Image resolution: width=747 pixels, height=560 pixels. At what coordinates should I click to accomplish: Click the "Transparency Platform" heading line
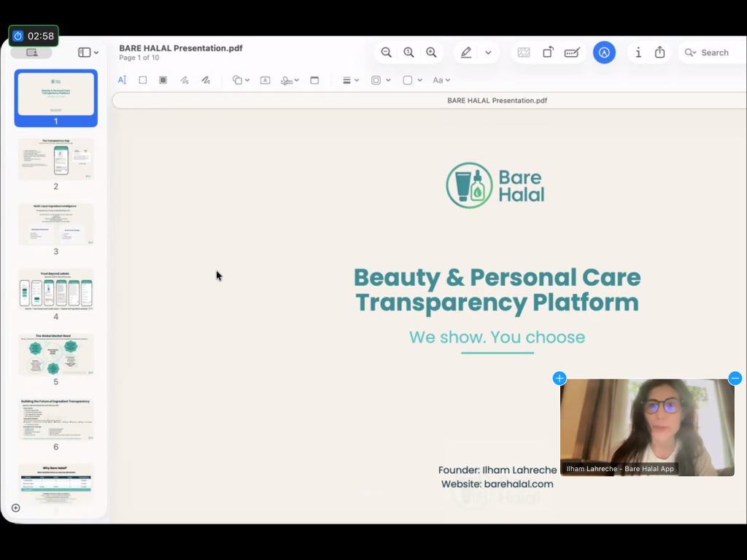click(497, 303)
